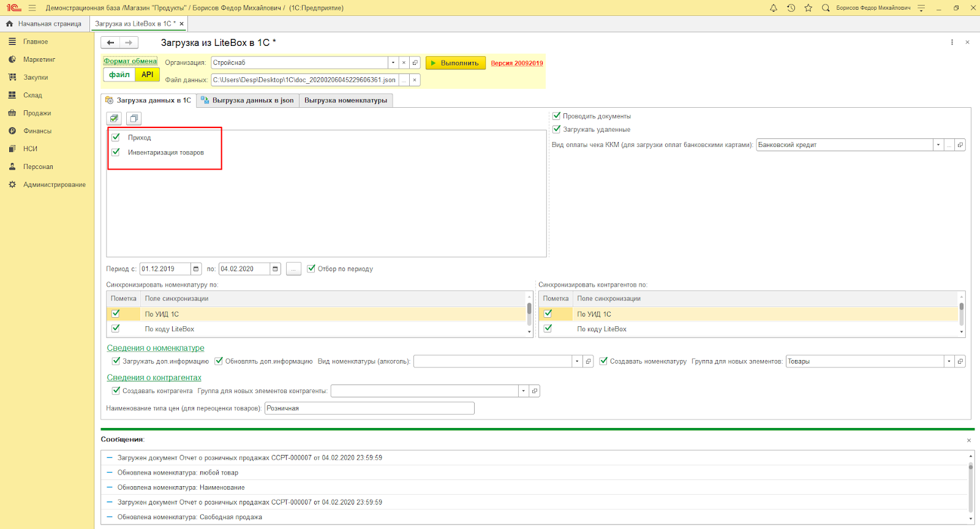The height and width of the screenshot is (529, 980).
Task: Open file chooser ellipsis for Файл данных
Action: coord(404,80)
